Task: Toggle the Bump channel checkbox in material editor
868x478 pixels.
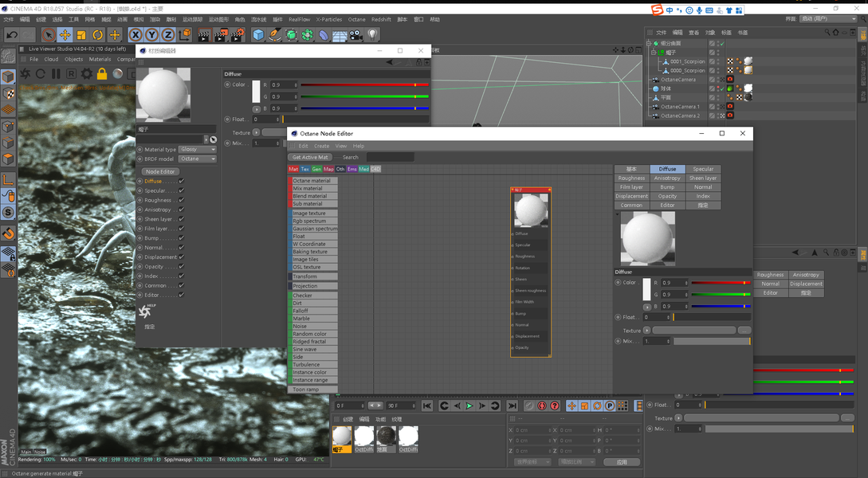Action: click(x=182, y=238)
